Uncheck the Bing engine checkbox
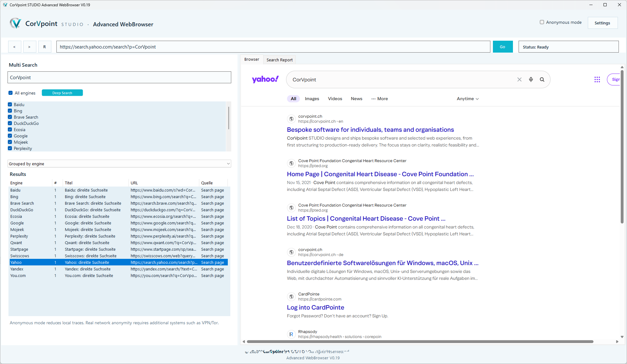This screenshot has height=364, width=627. click(10, 111)
